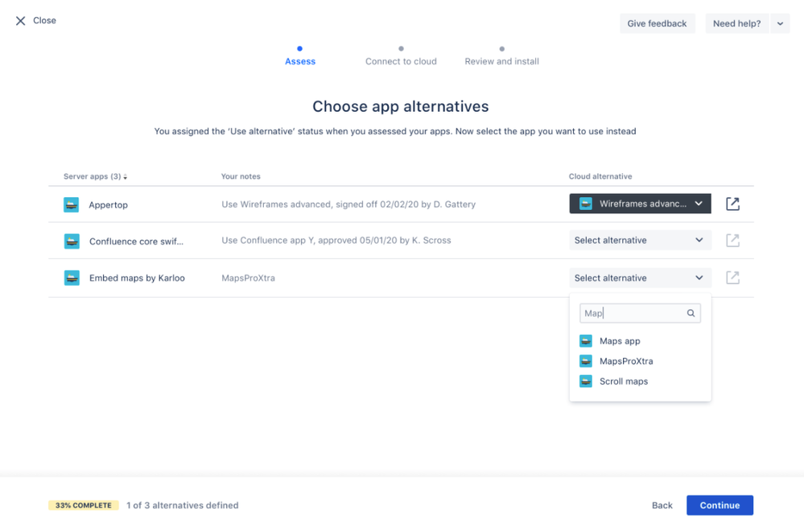Open the Appertop alternative in a new tab
Image resolution: width=804 pixels, height=532 pixels.
tap(732, 204)
